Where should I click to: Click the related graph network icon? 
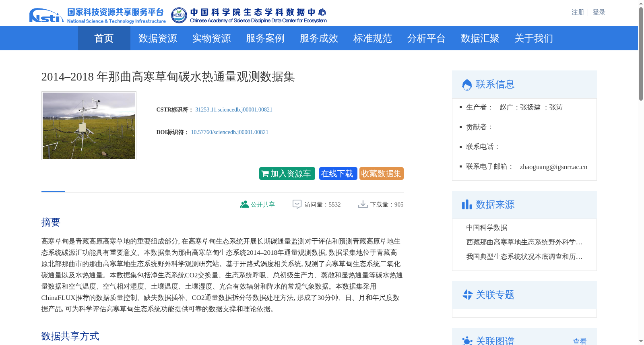click(x=467, y=341)
